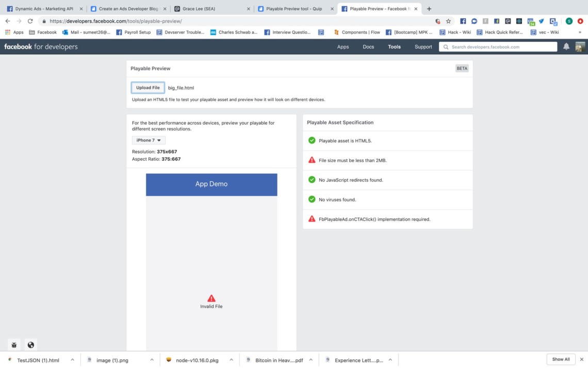Click the Workplace Chat extension icon
The width and height of the screenshot is (588, 368).
point(508,21)
